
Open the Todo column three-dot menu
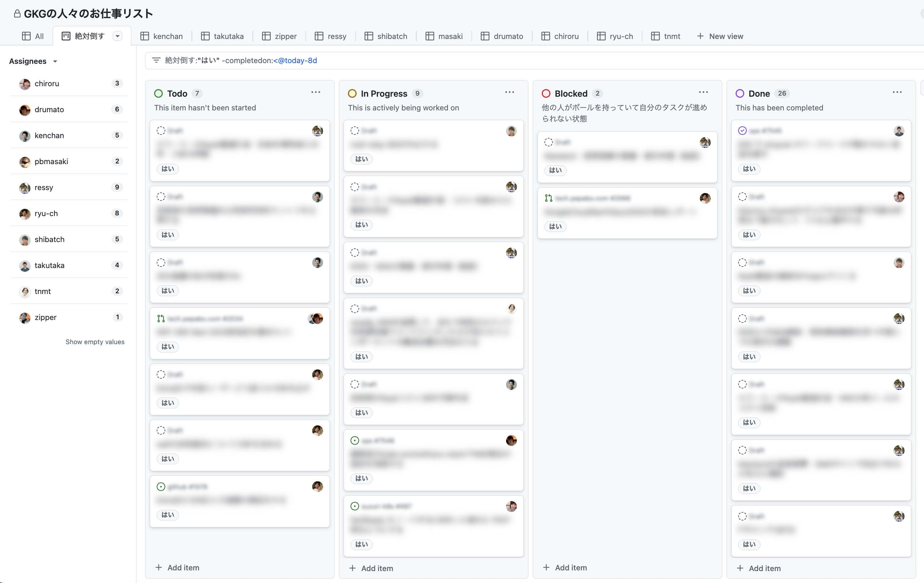point(315,92)
